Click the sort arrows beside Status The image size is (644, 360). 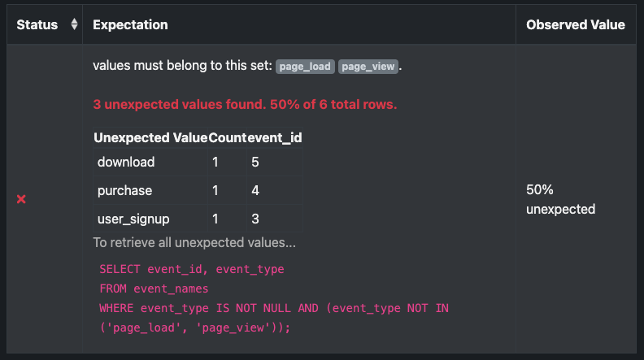[x=75, y=25]
